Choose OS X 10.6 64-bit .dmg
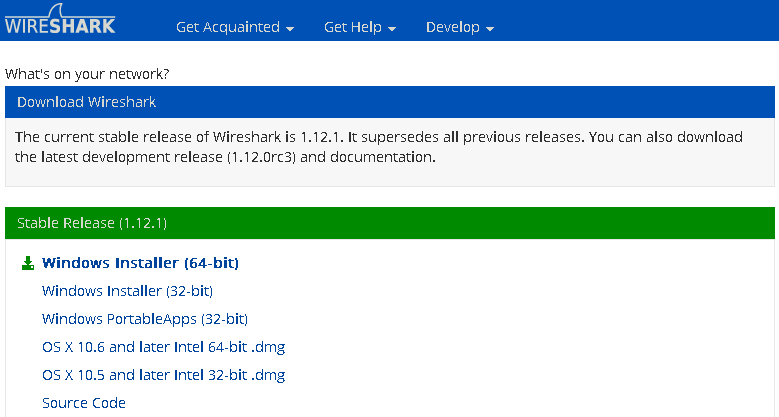The height and width of the screenshot is (417, 779). coord(163,347)
